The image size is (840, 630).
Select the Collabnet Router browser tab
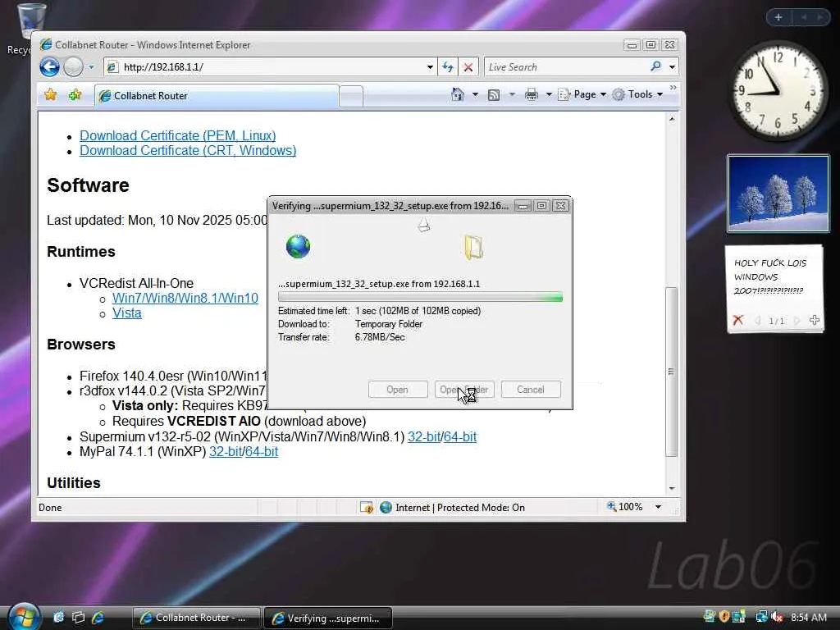point(217,96)
